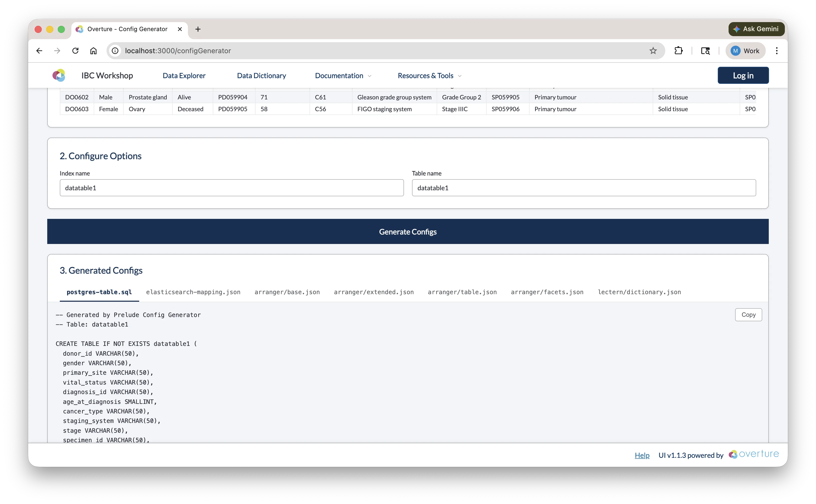
Task: Click Log in at top right
Action: 743,75
